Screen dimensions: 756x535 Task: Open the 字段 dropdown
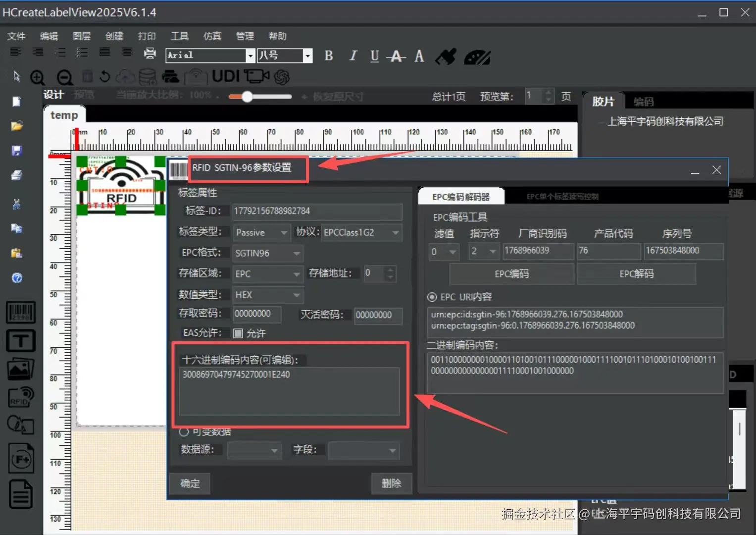pos(363,450)
